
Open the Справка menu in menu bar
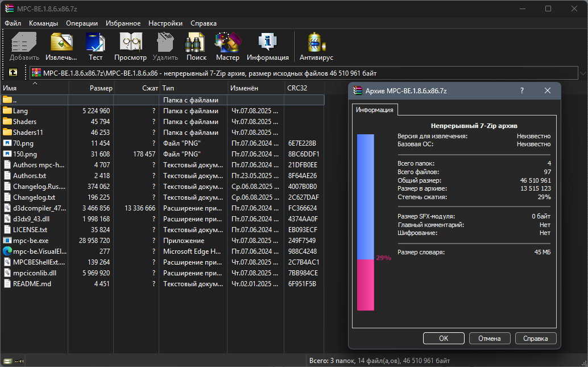203,23
